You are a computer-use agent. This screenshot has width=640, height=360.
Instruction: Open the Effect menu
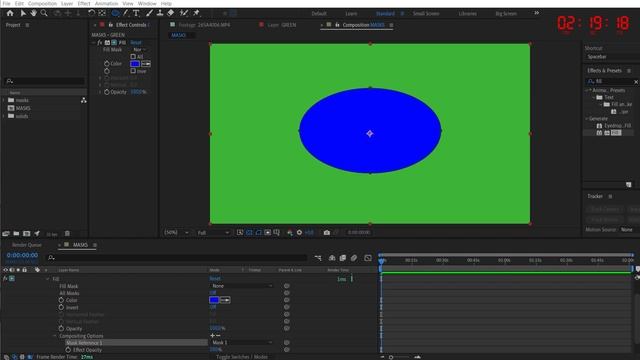coord(84,3)
